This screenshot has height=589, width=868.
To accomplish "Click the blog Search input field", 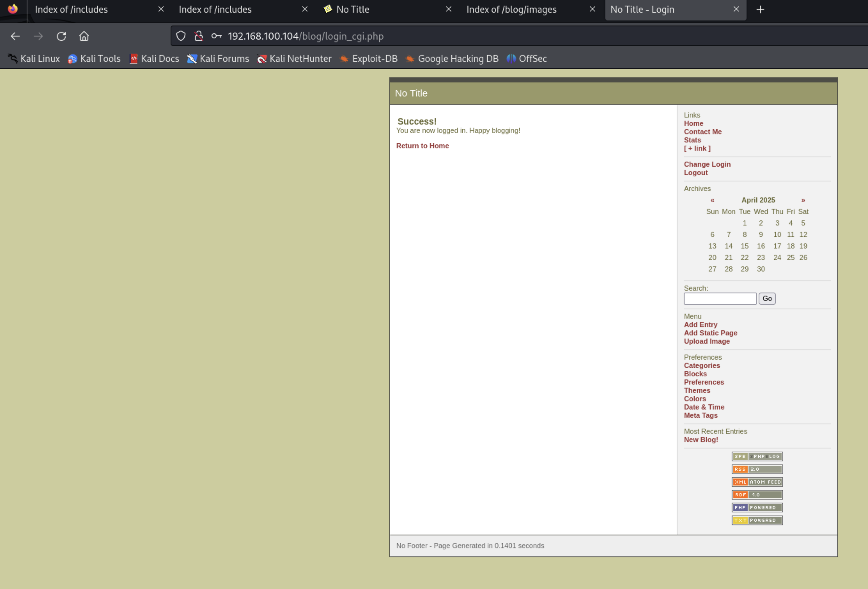I will pos(720,299).
